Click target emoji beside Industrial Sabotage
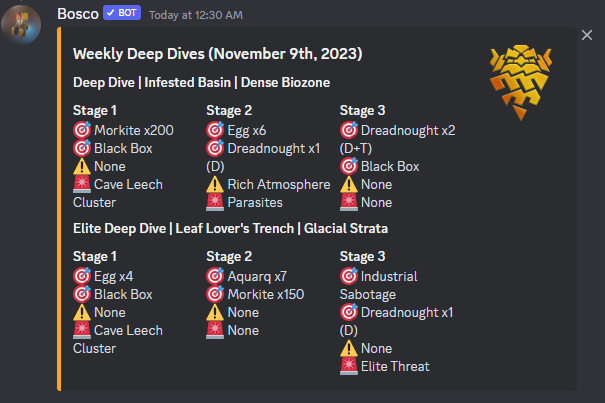Screen dimensions: 605x403 349,276
